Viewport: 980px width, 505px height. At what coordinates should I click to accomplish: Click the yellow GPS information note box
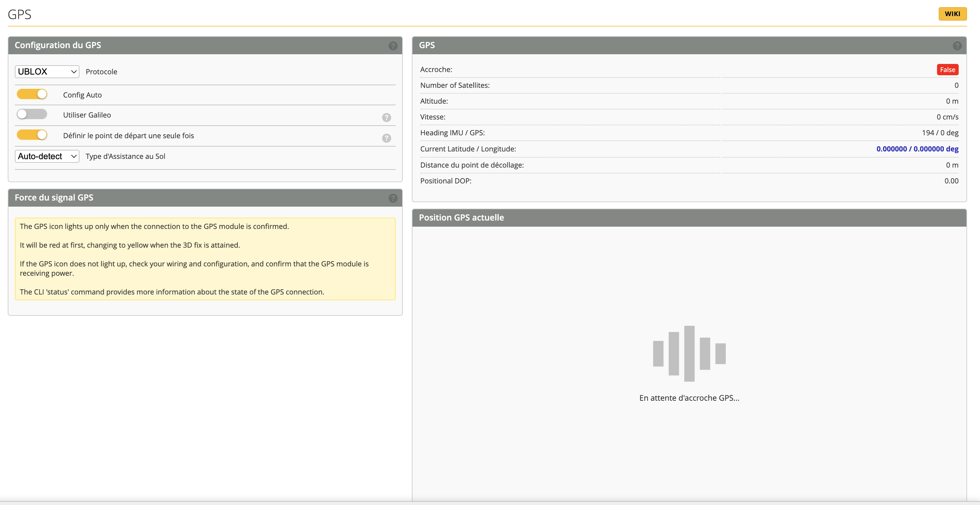pos(205,259)
